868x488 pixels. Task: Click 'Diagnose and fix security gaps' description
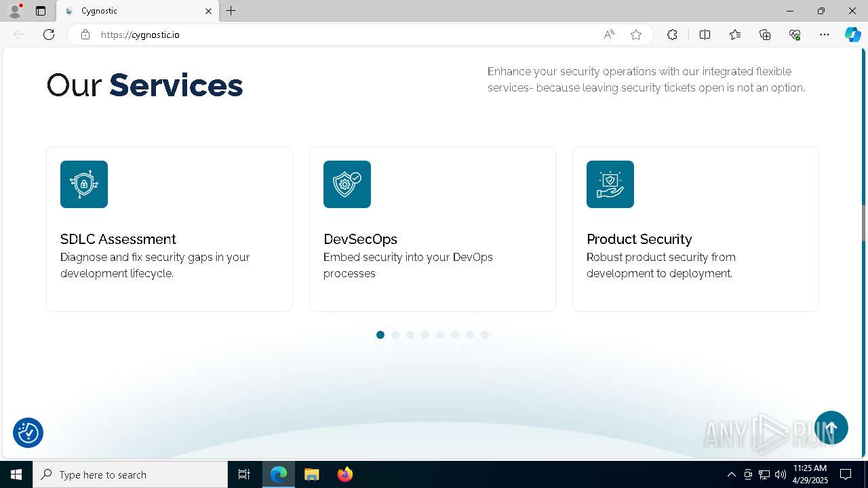click(155, 266)
